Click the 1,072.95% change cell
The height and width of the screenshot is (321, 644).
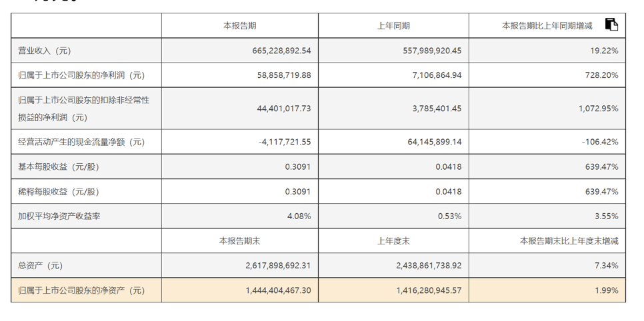coord(598,108)
